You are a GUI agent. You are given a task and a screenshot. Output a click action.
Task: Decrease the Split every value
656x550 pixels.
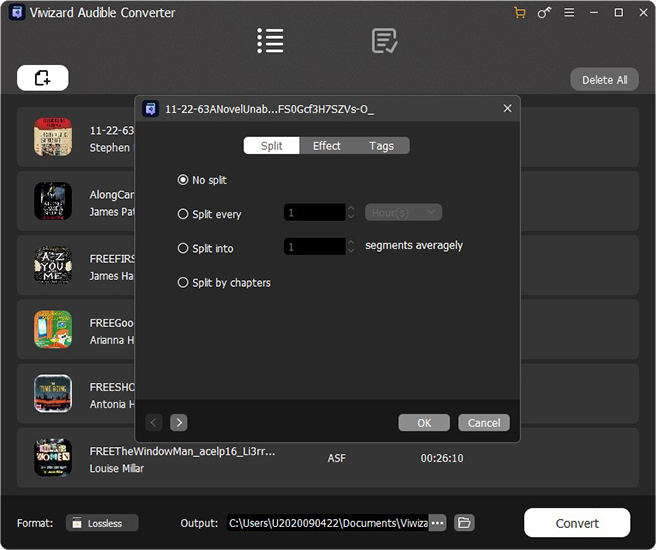[351, 216]
